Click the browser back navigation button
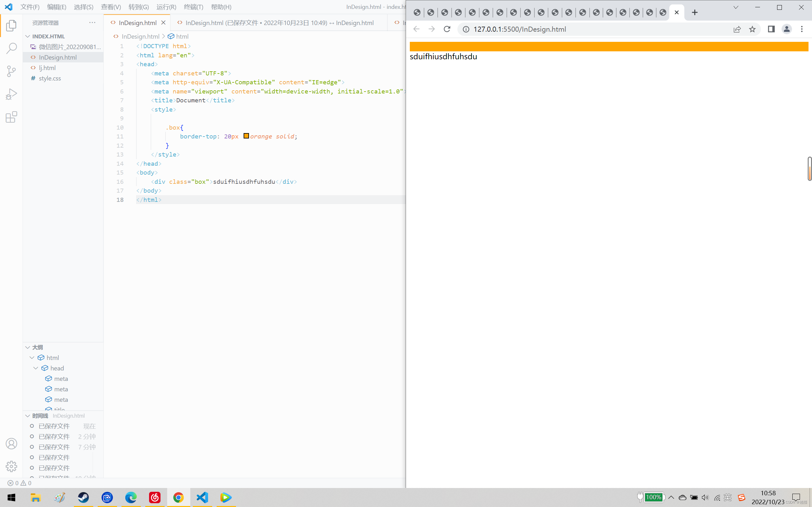This screenshot has width=812, height=507. coord(416,29)
